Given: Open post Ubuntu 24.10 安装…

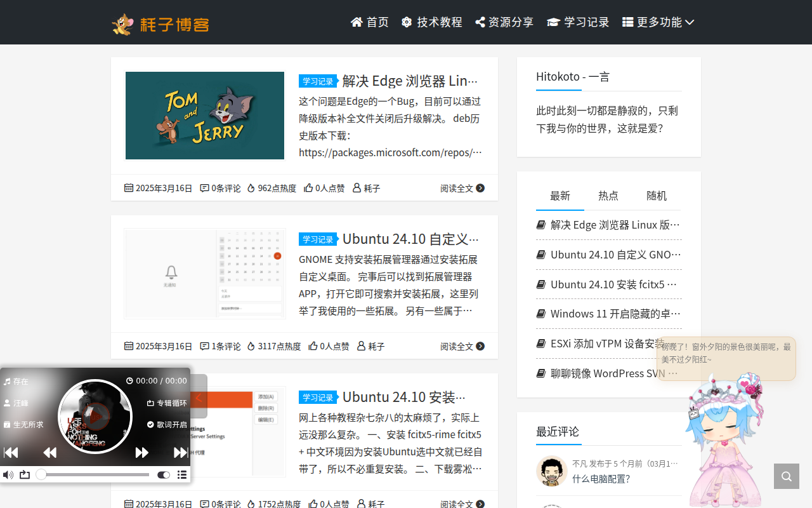Looking at the screenshot, I should tap(404, 397).
